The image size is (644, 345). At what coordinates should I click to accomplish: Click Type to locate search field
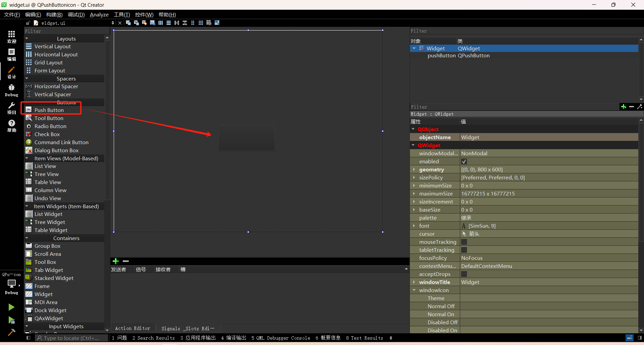72,338
